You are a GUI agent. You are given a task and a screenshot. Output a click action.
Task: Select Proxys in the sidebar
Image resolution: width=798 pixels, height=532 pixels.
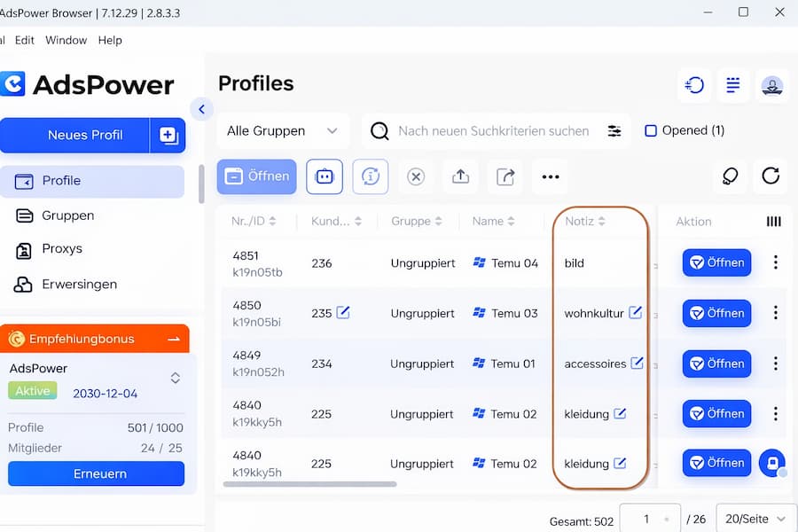(61, 249)
